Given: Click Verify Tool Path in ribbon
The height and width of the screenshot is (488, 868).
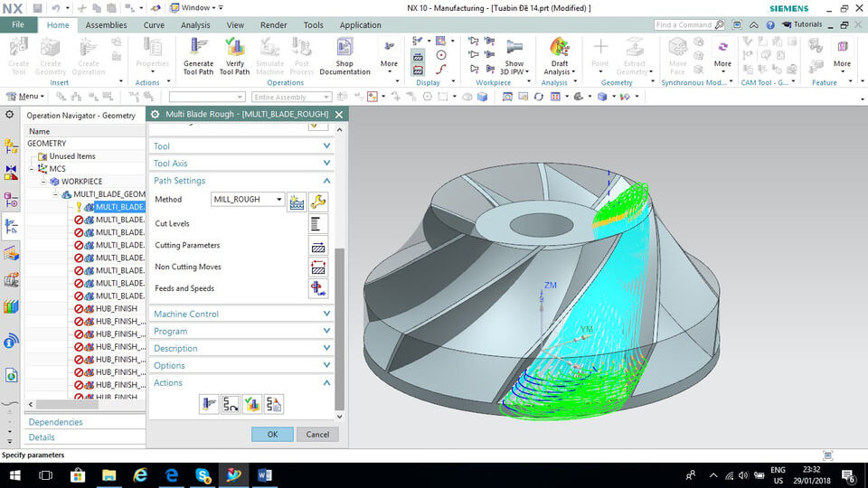Looking at the screenshot, I should point(235,56).
